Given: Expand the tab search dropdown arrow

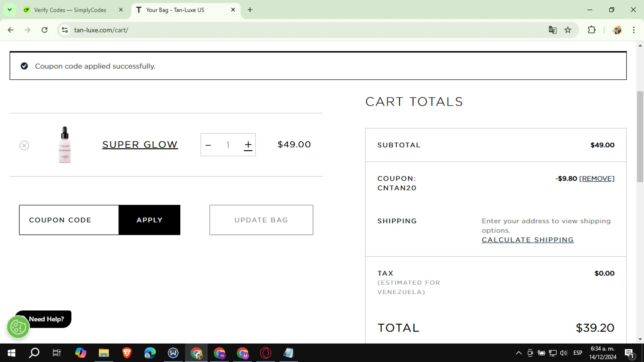Looking at the screenshot, I should [9, 9].
